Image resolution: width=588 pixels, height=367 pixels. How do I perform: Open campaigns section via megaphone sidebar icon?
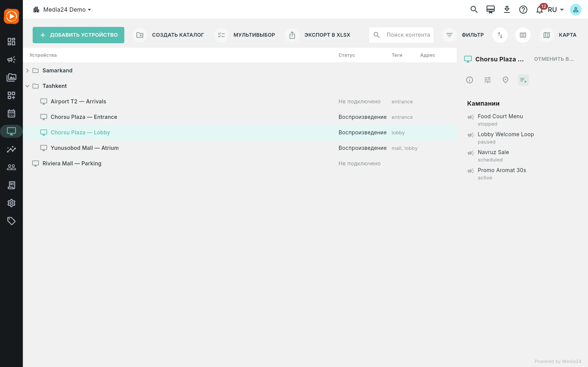[x=11, y=60]
